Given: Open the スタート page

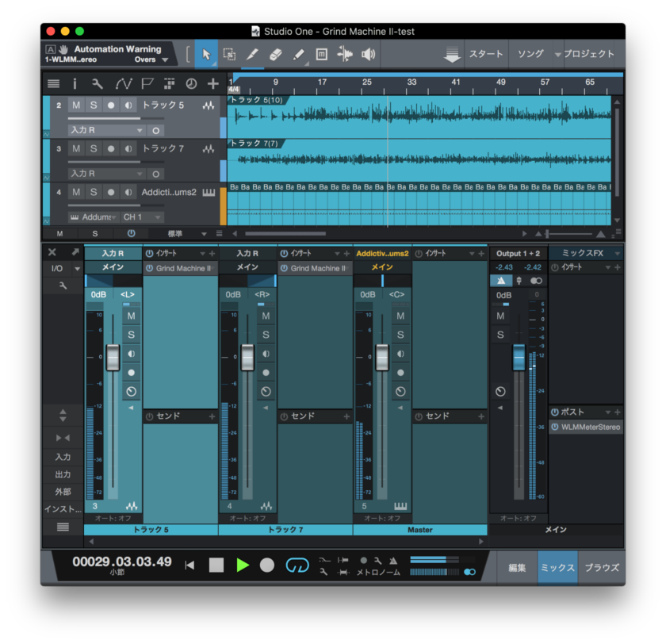Looking at the screenshot, I should coord(486,54).
